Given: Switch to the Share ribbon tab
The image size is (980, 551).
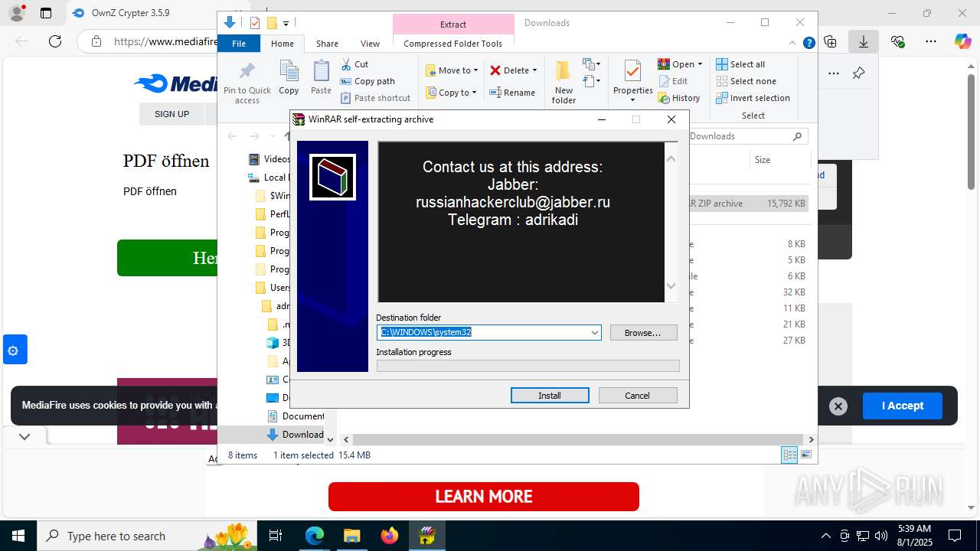Looking at the screenshot, I should pyautogui.click(x=327, y=44).
